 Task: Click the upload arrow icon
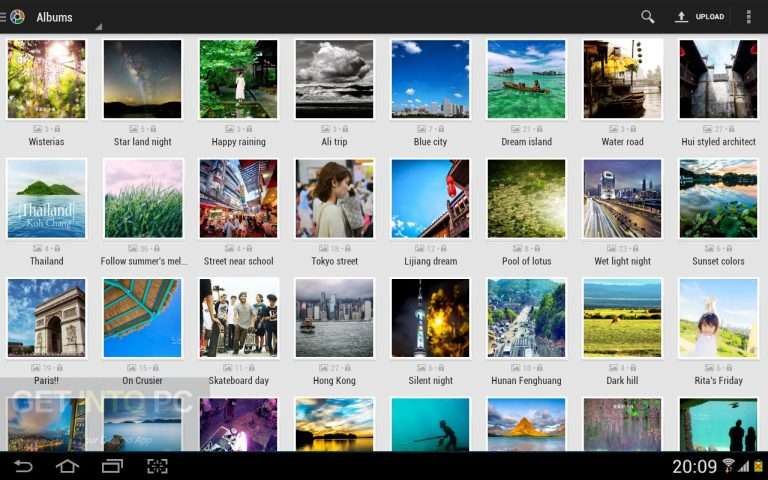(681, 17)
